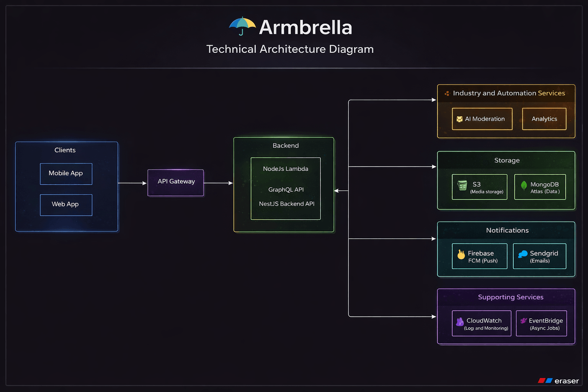The height and width of the screenshot is (392, 588).
Task: Click the icon beside Industry and Automation Services
Action: coord(447,93)
